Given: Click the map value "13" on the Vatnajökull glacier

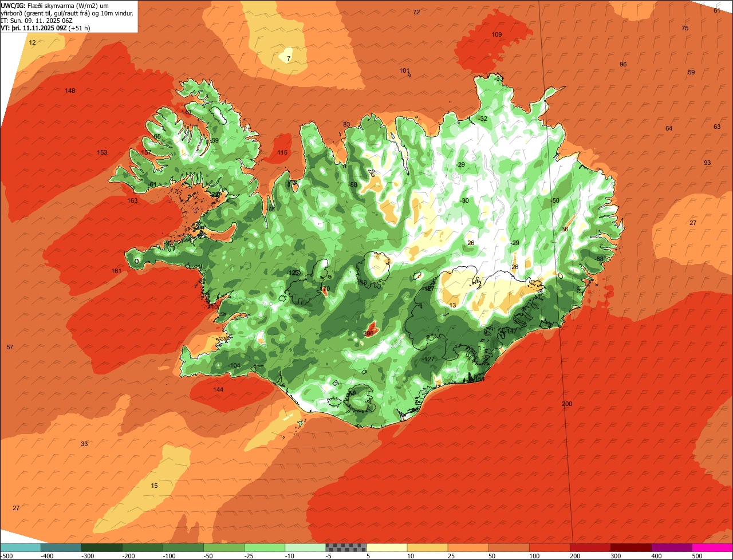Looking at the screenshot, I should [x=453, y=305].
